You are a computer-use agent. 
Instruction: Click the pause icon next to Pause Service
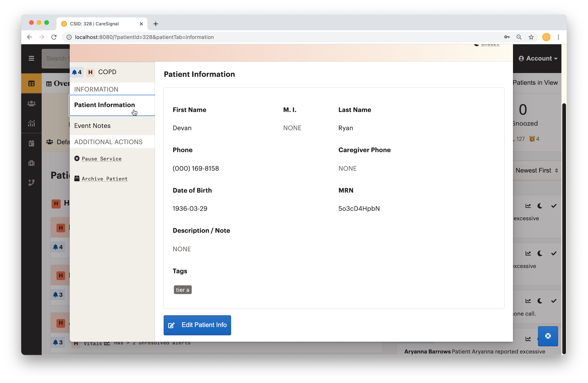coord(77,159)
